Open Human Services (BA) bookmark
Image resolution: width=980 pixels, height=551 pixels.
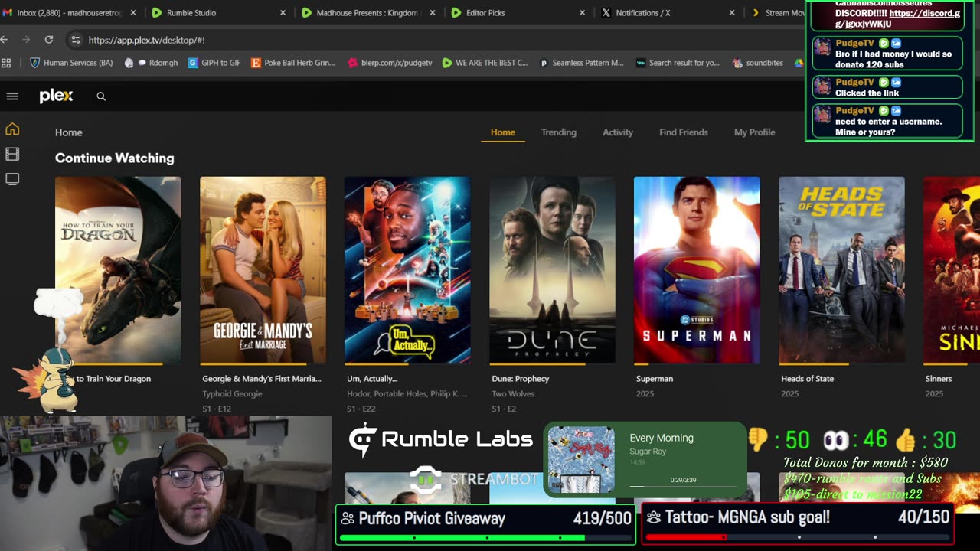70,63
